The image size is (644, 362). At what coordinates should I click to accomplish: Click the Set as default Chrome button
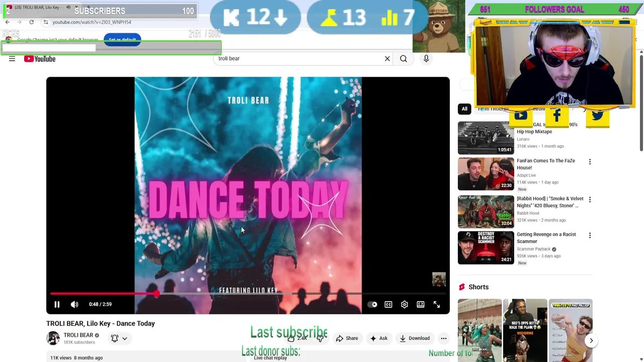(122, 40)
